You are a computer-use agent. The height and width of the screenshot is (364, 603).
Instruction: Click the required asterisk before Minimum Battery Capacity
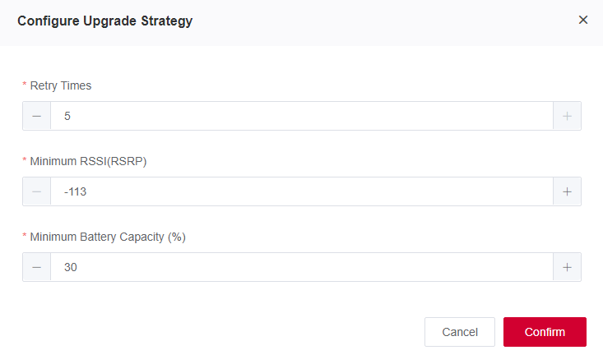tap(25, 235)
